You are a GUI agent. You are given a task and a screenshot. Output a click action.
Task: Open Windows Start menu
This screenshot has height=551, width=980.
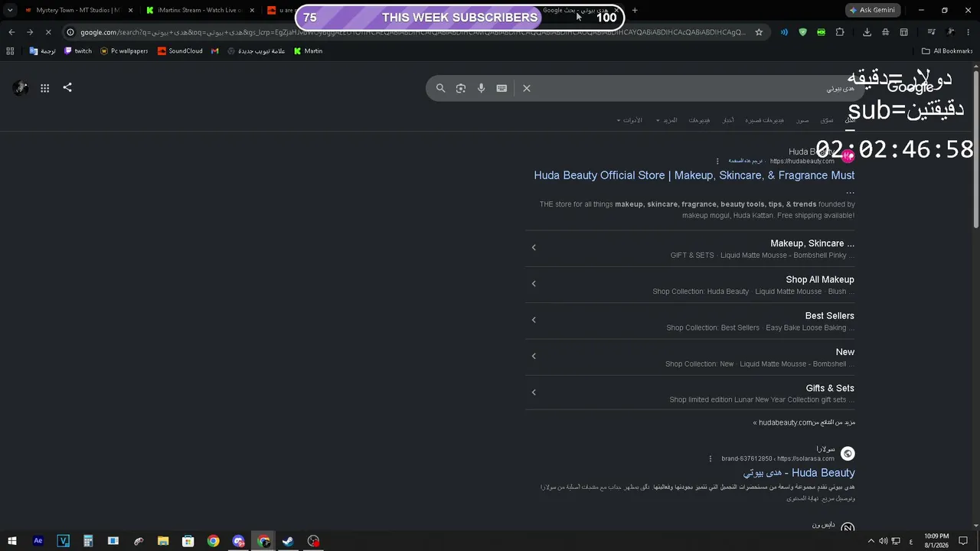click(x=12, y=541)
